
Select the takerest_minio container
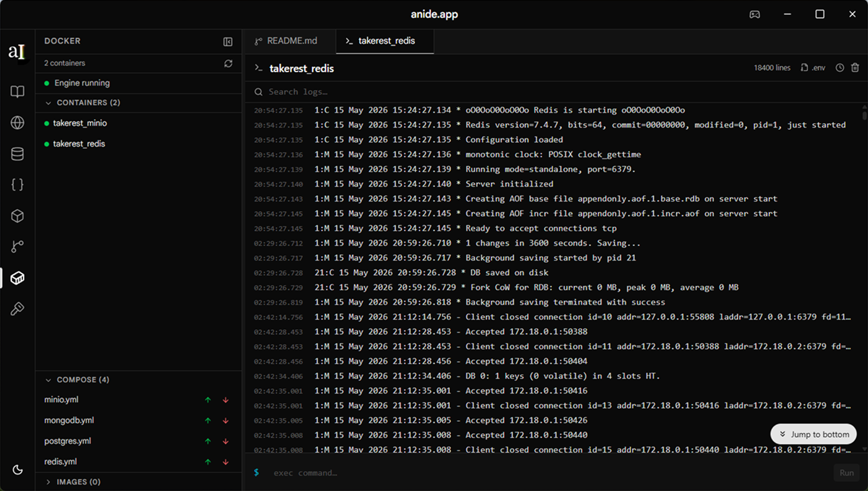138,123
